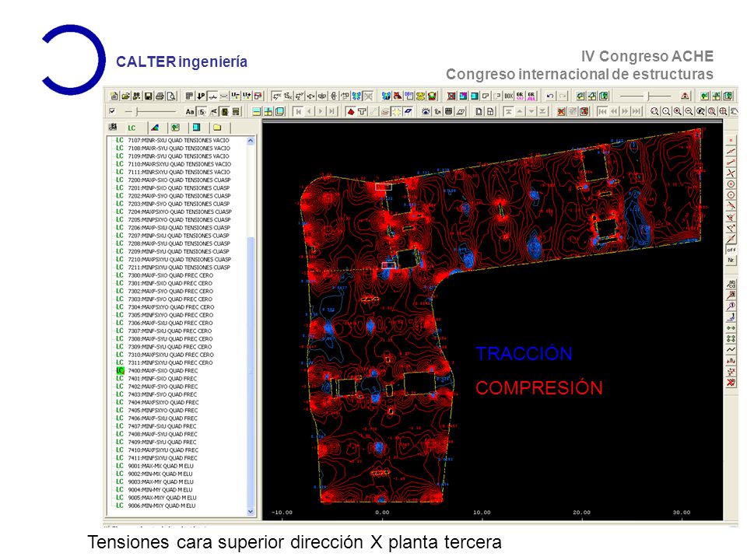Viewport: 747px width, 560px height.
Task: Click the 'off' snap button in right toolbar
Action: click(731, 250)
